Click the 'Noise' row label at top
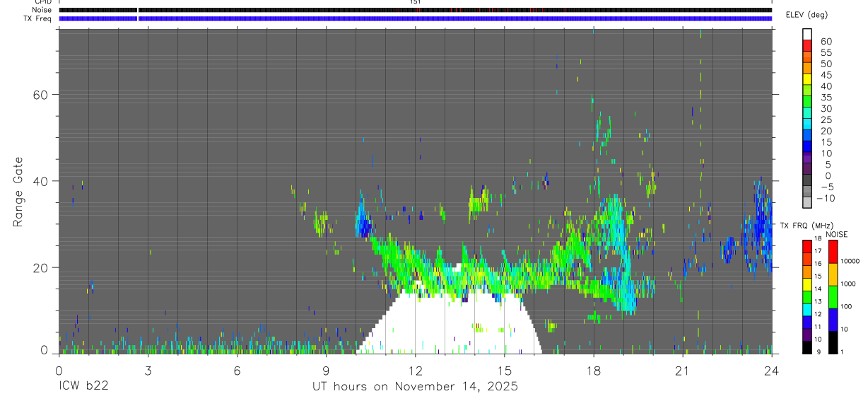 pos(42,10)
